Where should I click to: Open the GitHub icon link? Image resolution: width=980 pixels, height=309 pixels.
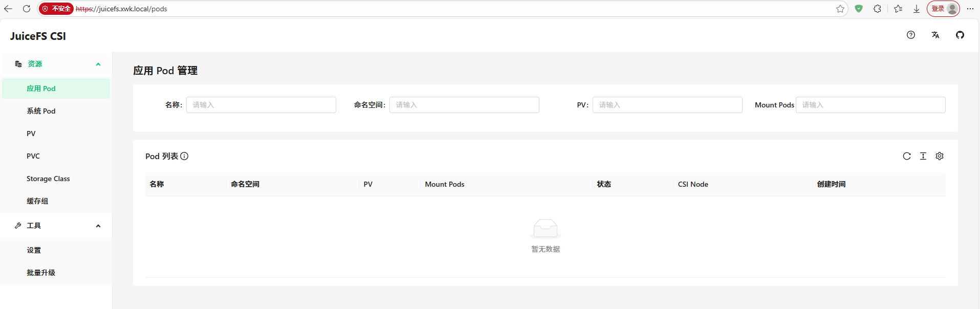[x=960, y=35]
